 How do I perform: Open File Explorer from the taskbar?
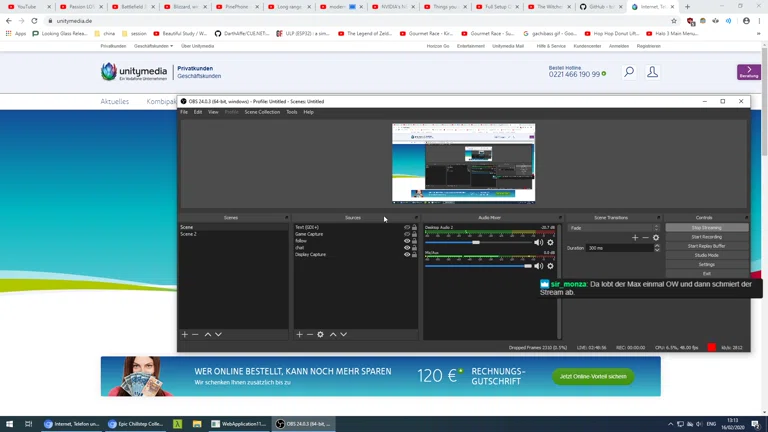197,424
